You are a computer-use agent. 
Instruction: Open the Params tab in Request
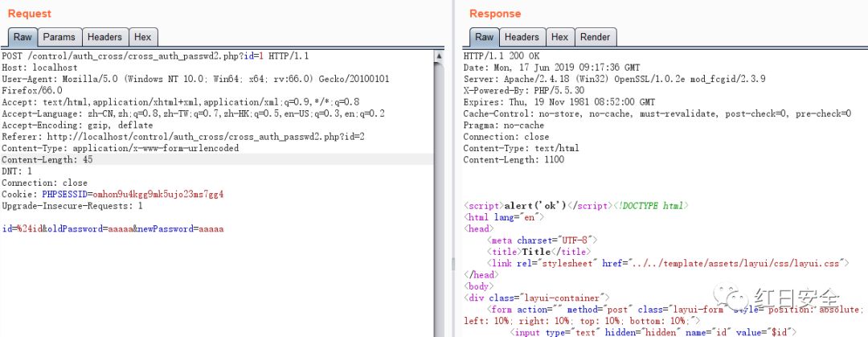click(59, 37)
